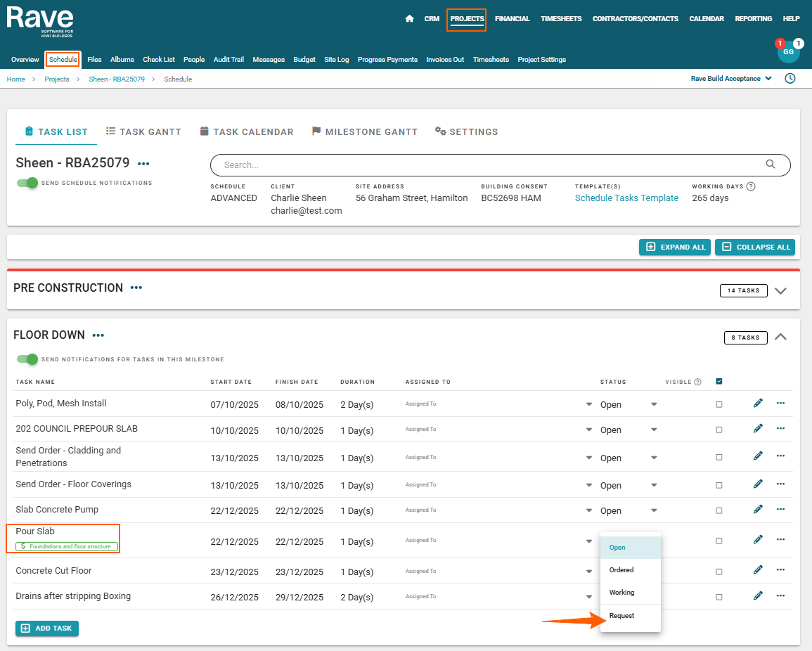Open the clock timer icon beside Rave Build Acceptance
The height and width of the screenshot is (651, 812).
[790, 79]
